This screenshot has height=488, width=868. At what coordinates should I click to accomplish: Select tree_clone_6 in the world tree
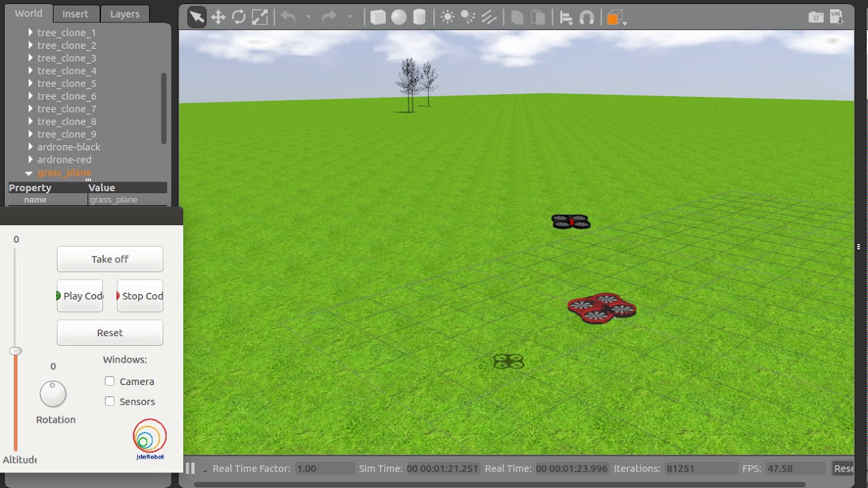(66, 96)
